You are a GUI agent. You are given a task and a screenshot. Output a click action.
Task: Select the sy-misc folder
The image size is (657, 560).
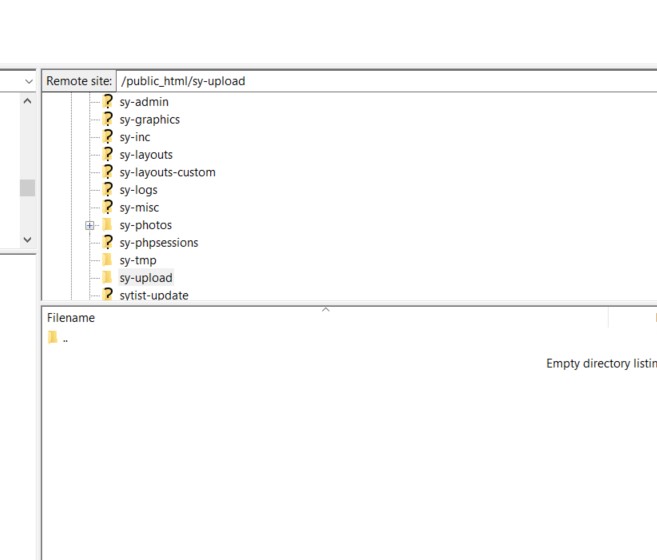pos(139,207)
